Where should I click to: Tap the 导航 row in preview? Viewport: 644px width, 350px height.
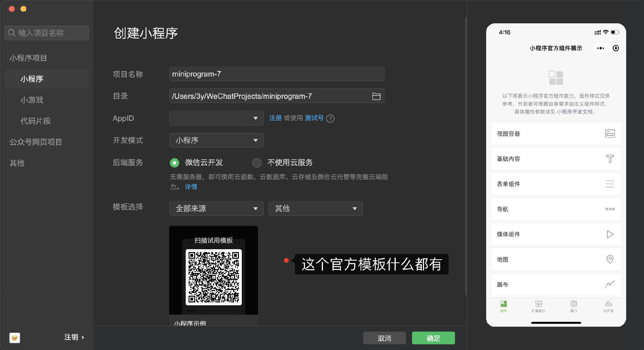(x=556, y=209)
